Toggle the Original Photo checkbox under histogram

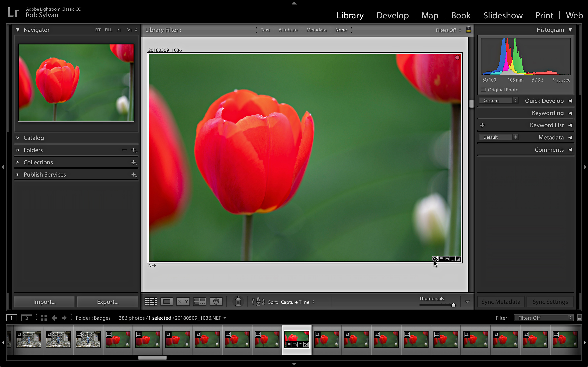(x=483, y=90)
